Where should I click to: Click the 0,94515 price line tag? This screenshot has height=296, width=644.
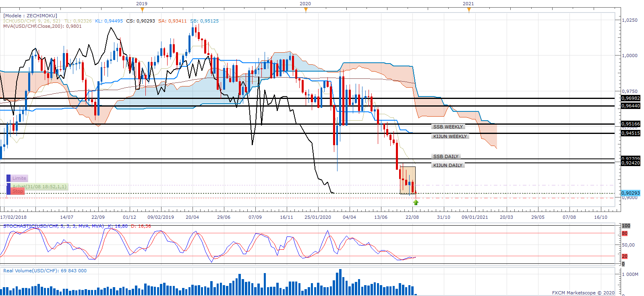(631, 133)
